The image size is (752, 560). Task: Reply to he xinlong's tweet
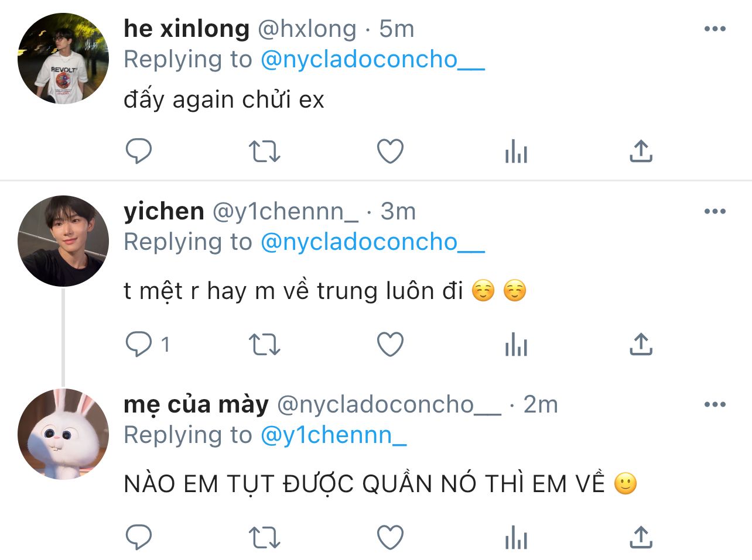[139, 152]
